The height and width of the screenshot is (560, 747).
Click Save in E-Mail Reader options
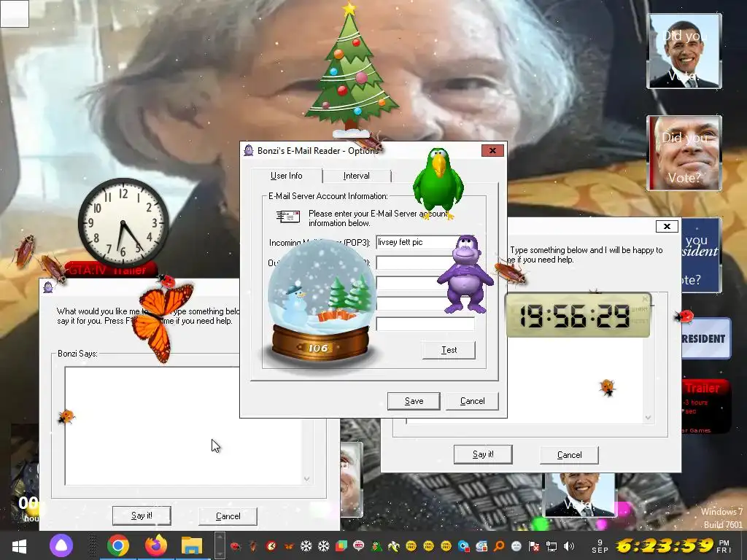click(414, 401)
